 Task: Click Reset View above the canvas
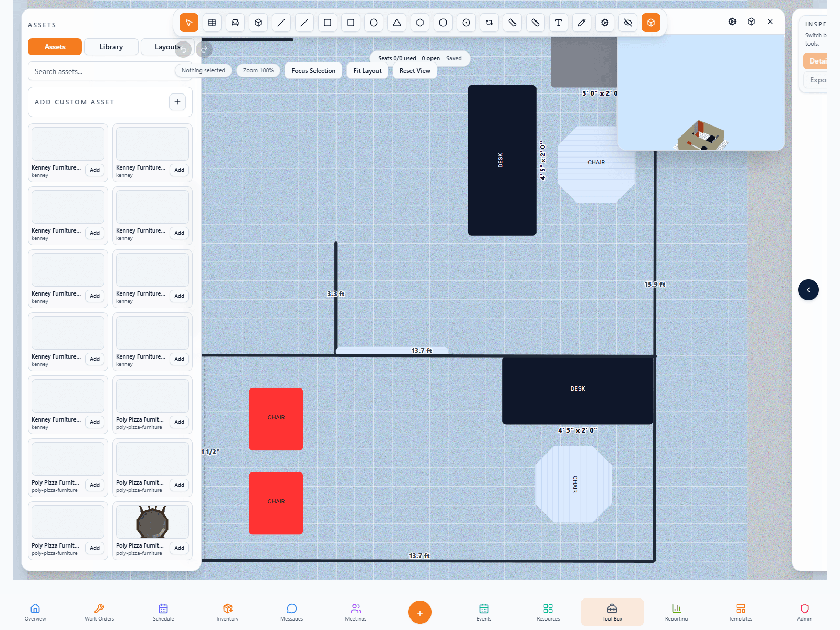coord(415,70)
